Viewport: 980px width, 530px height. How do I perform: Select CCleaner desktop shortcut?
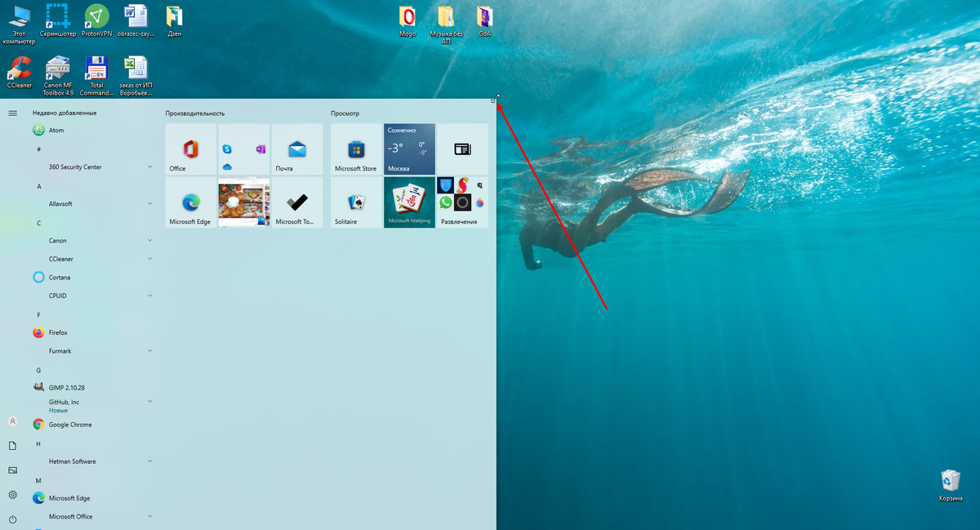tap(19, 71)
